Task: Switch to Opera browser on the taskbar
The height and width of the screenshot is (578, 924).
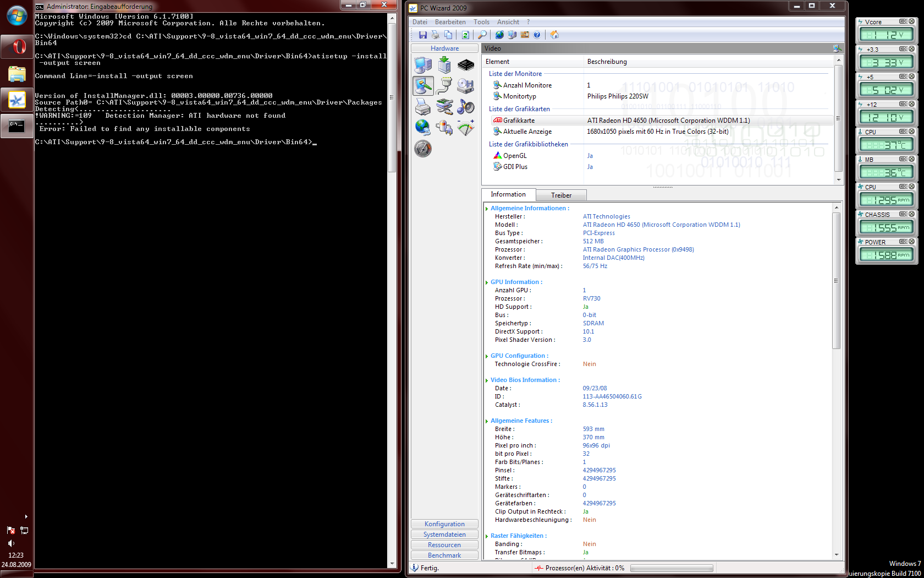Action: (16, 47)
